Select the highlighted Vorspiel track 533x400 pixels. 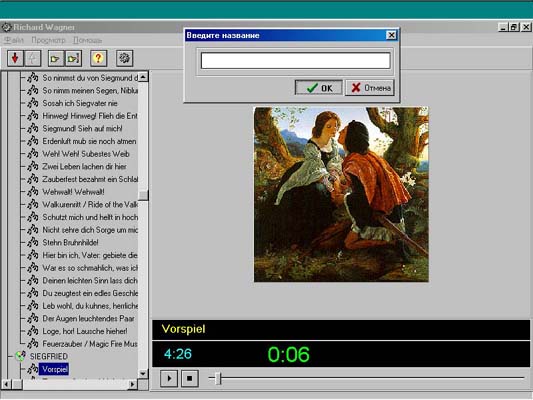(x=54, y=369)
